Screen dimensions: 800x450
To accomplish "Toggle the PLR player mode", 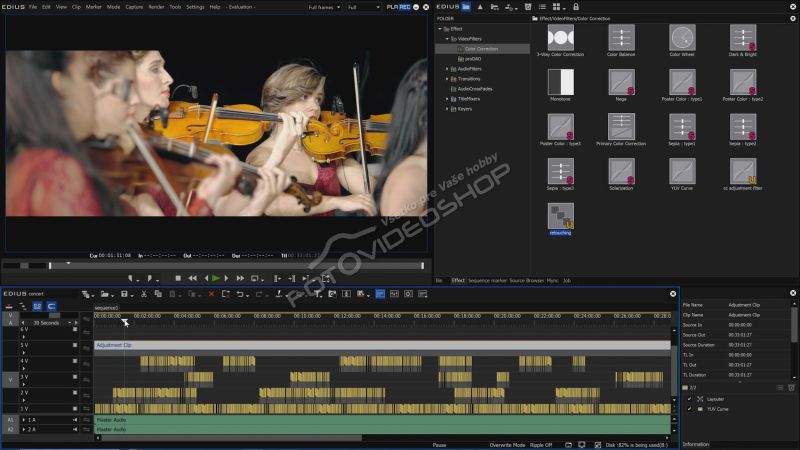I will (x=392, y=7).
